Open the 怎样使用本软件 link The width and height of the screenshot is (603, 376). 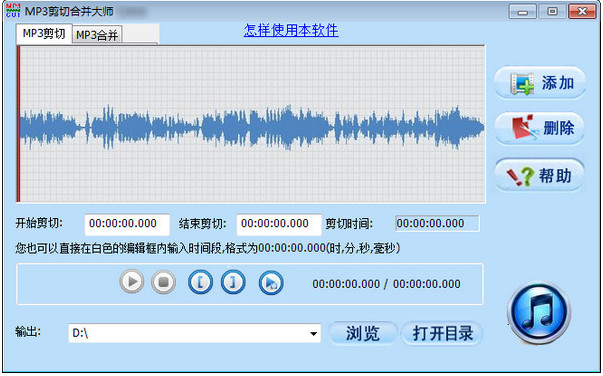point(291,30)
